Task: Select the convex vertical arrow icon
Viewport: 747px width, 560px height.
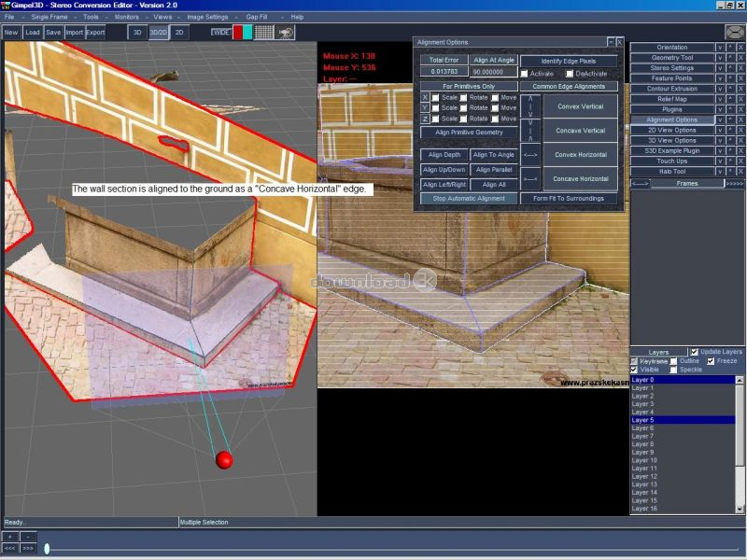Action: tap(530, 105)
